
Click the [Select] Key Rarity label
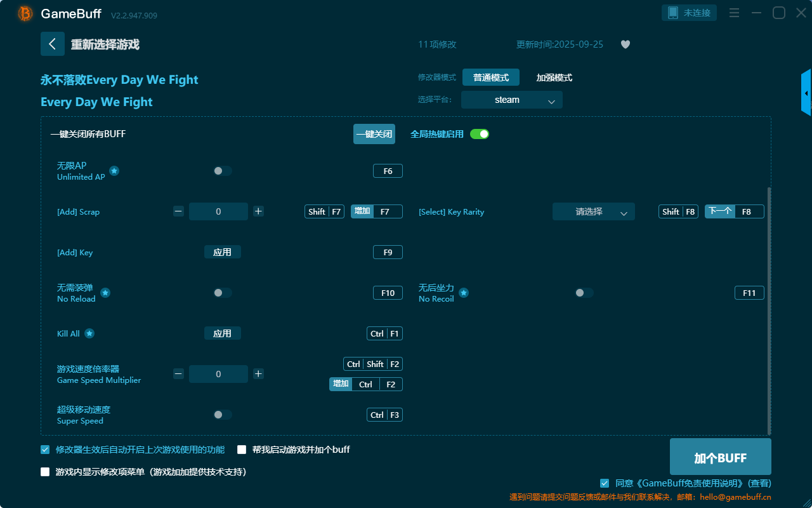pyautogui.click(x=451, y=211)
